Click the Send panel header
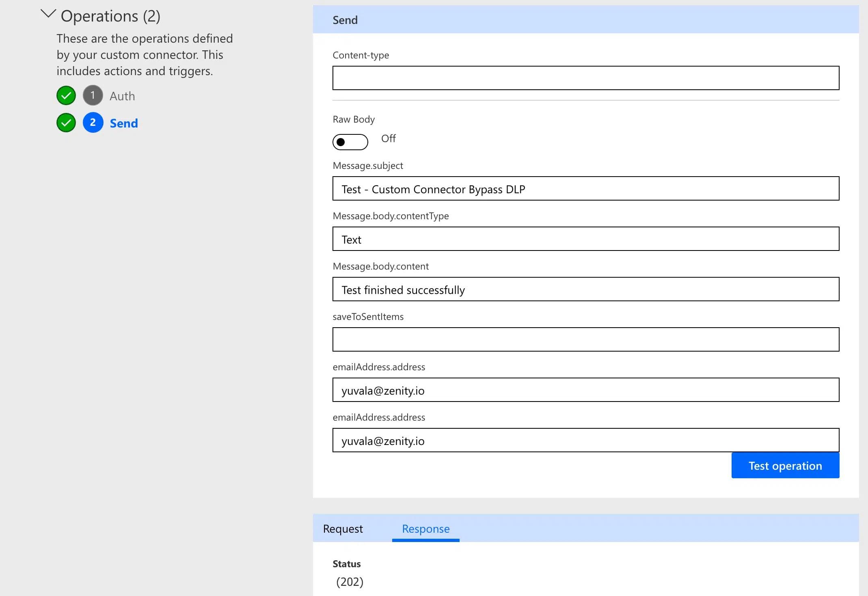 tap(585, 20)
